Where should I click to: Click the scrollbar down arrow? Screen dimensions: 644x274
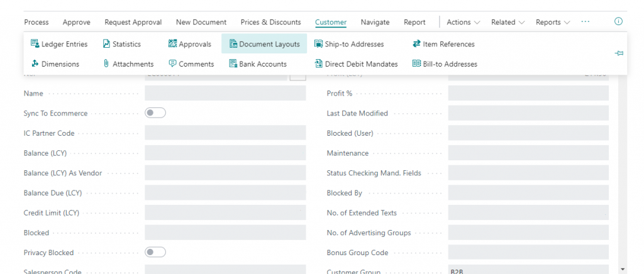click(x=623, y=269)
